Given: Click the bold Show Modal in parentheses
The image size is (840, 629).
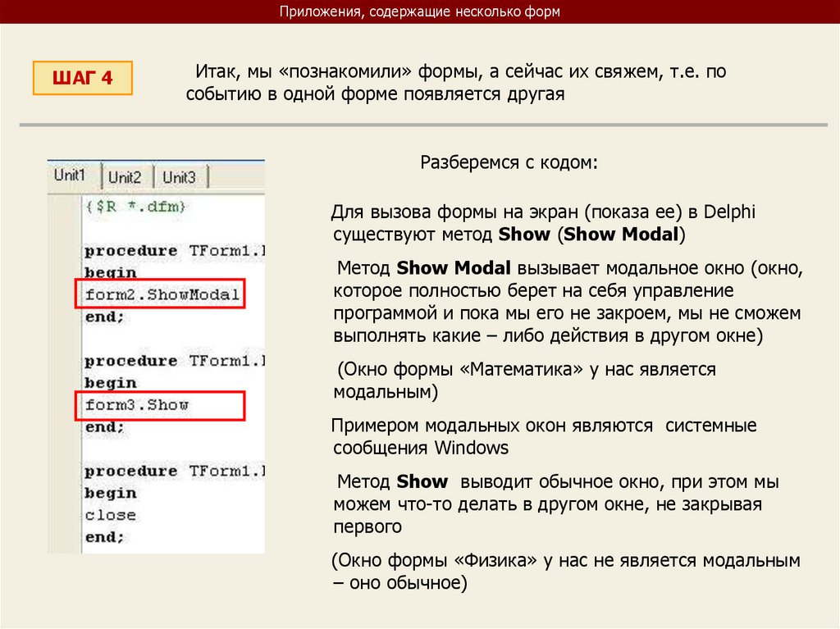Looking at the screenshot, I should click(622, 235).
